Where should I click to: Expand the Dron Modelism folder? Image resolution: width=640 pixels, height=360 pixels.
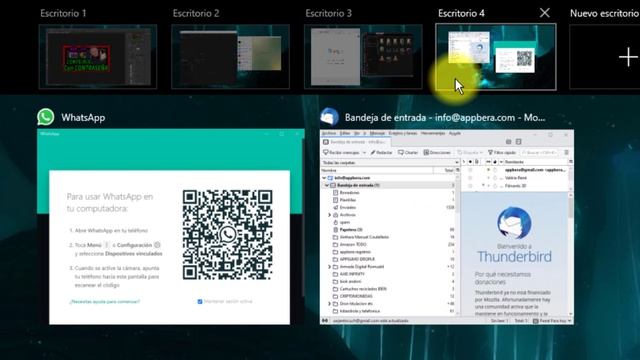[x=329, y=304]
